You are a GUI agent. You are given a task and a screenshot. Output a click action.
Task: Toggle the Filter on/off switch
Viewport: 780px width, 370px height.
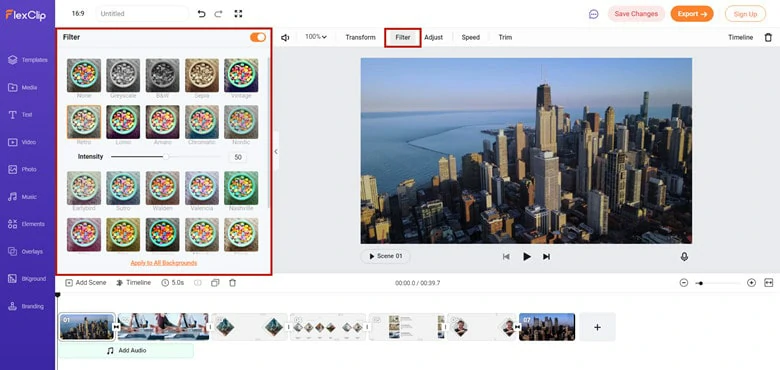(x=258, y=37)
